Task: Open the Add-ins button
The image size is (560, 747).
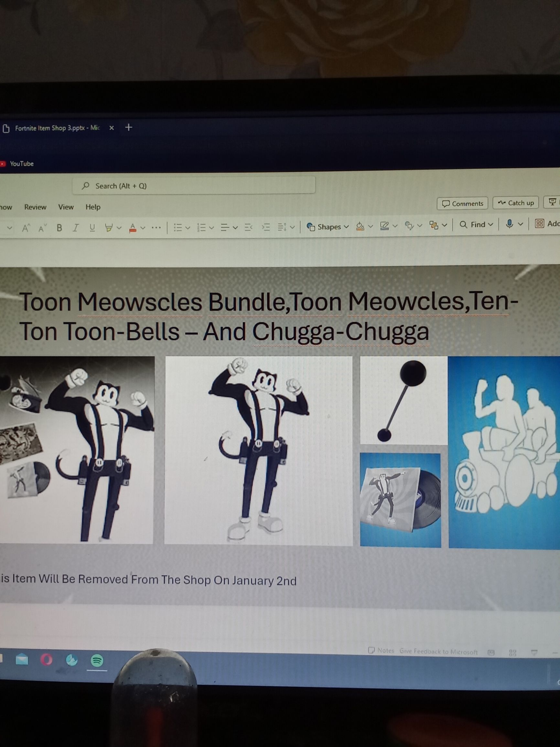Action: pos(547,224)
